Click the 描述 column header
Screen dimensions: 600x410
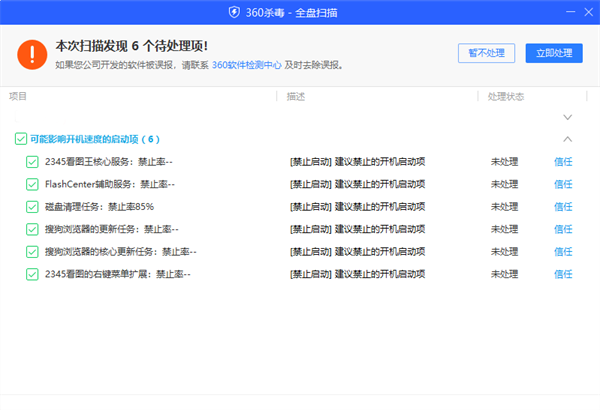tap(296, 96)
